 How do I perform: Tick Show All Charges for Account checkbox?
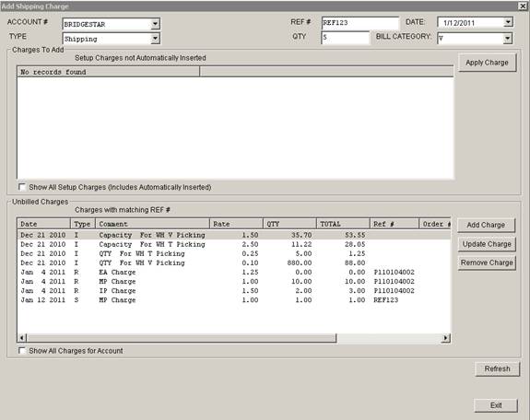(x=22, y=350)
